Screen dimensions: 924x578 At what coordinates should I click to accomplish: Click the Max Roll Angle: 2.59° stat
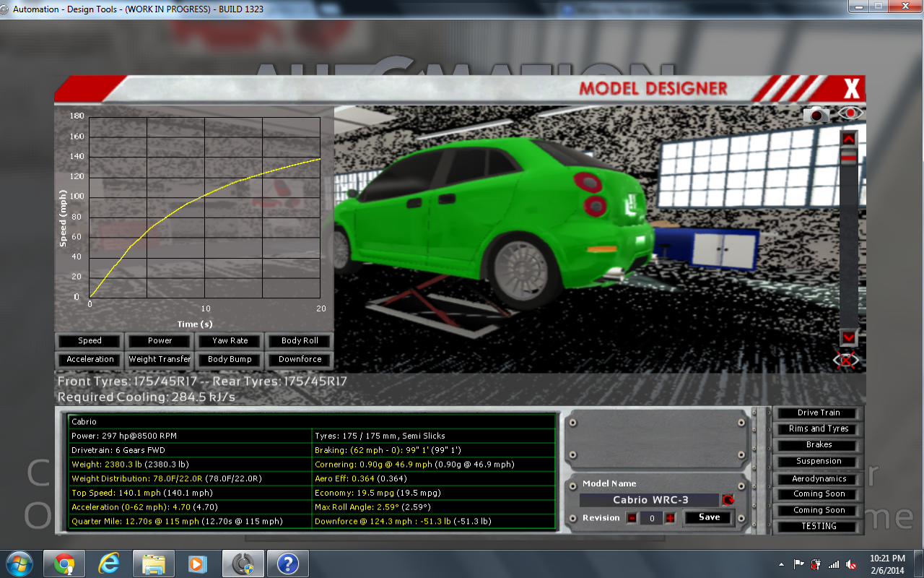[433, 507]
